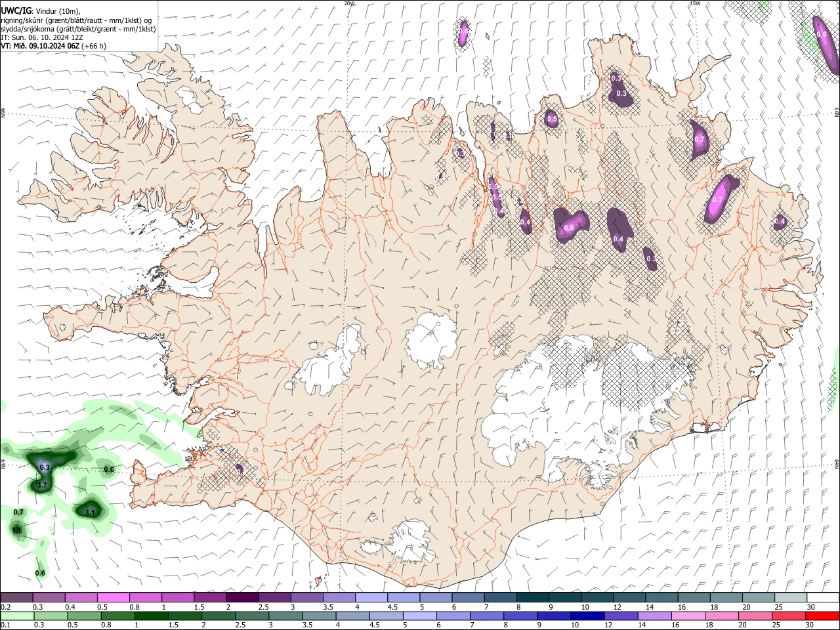The height and width of the screenshot is (630, 840).
Task: Click the 0.1 label on bottom legend row
Action: [x=6, y=625]
